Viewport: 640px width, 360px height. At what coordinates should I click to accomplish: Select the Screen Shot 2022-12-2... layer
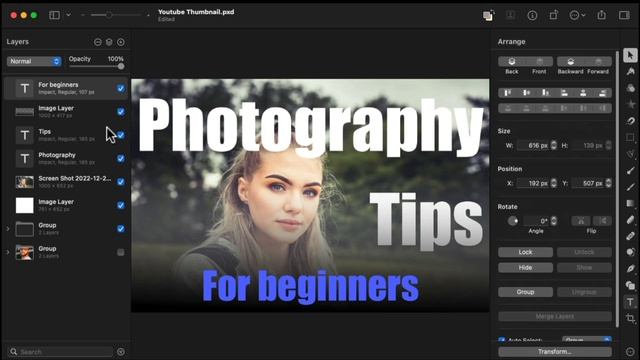[x=66, y=182]
